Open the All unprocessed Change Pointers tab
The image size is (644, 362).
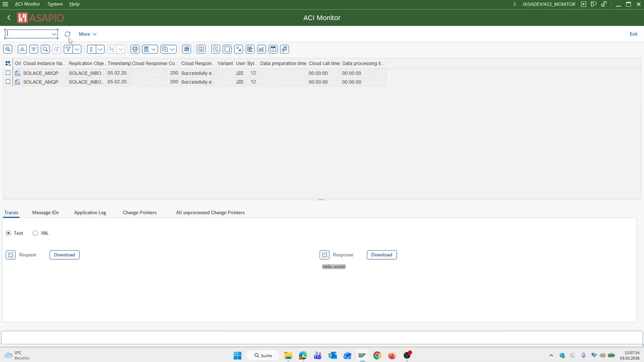tap(210, 212)
